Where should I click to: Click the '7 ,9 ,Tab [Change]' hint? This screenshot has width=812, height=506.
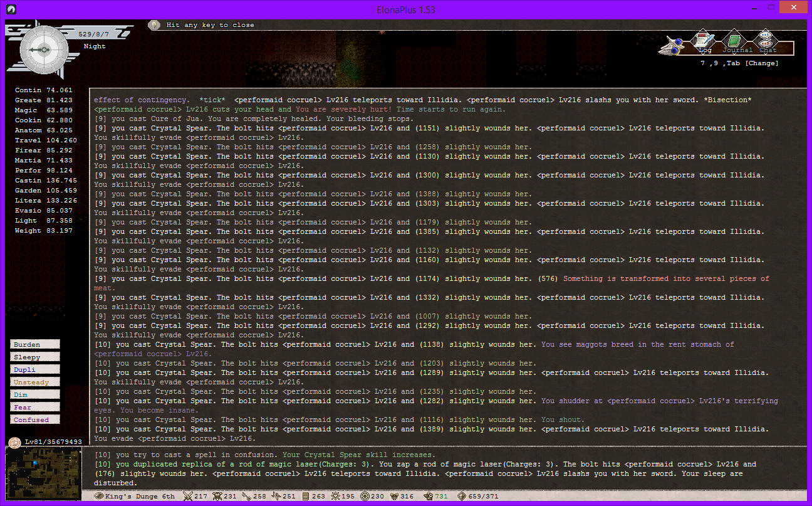tap(739, 63)
